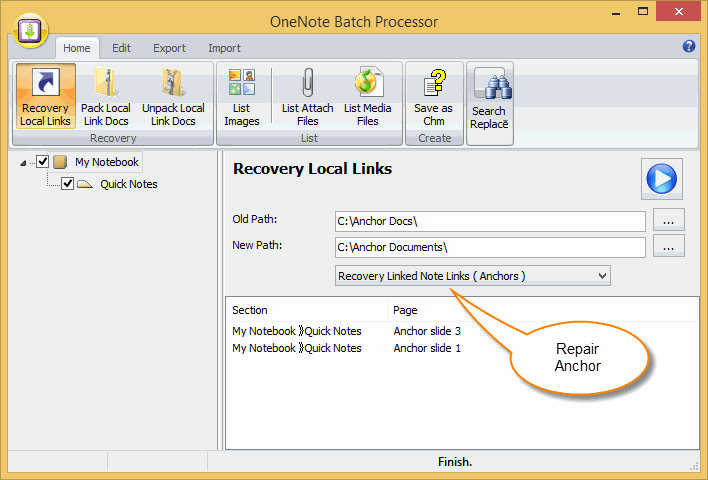
Task: Maximize the OneNote Batch Processor window
Action: coord(643,12)
